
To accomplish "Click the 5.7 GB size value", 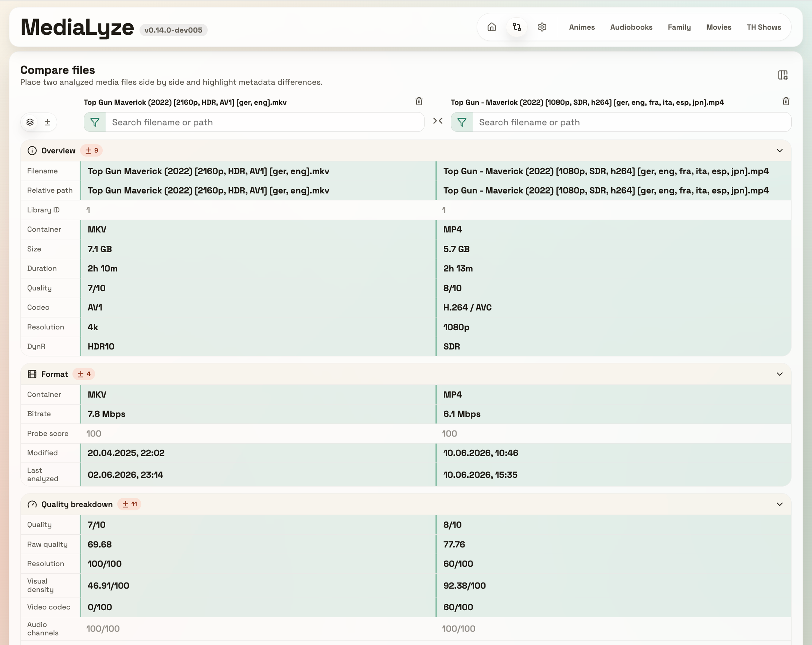I will tap(456, 249).
